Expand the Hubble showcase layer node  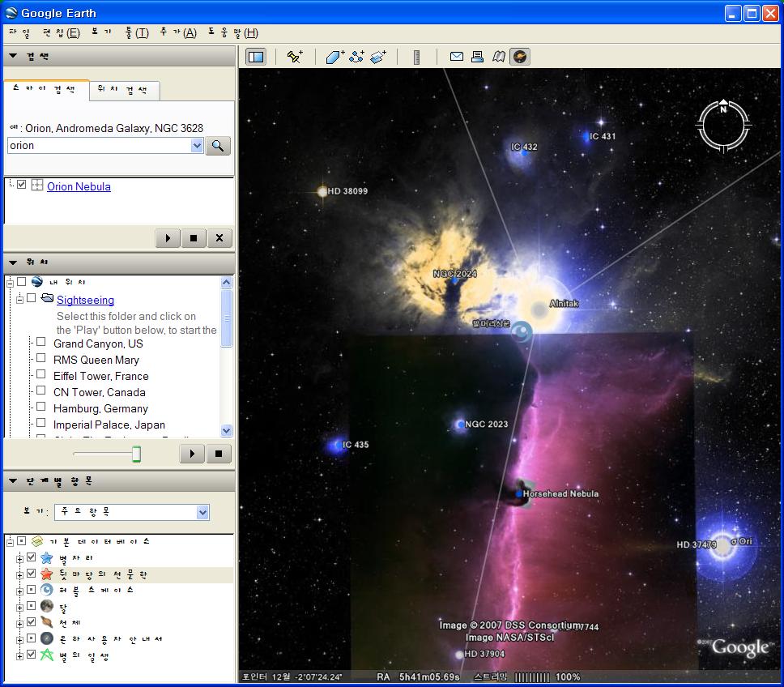(x=19, y=591)
